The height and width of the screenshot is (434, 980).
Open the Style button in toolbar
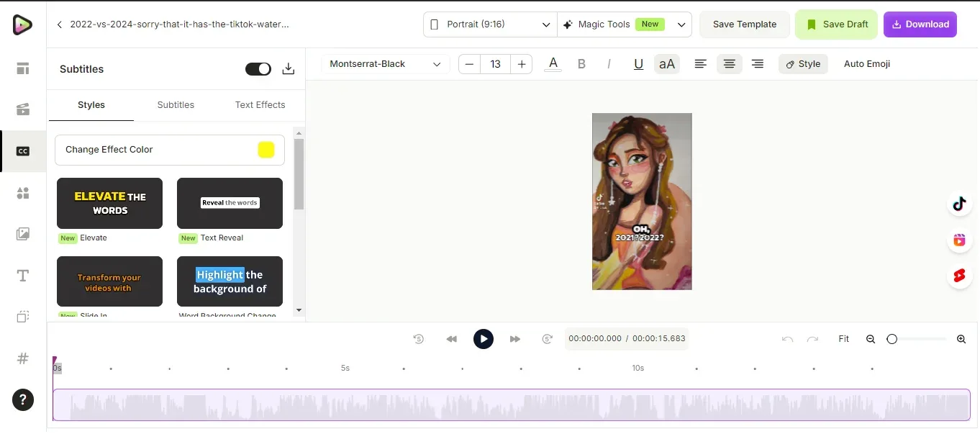coord(803,64)
